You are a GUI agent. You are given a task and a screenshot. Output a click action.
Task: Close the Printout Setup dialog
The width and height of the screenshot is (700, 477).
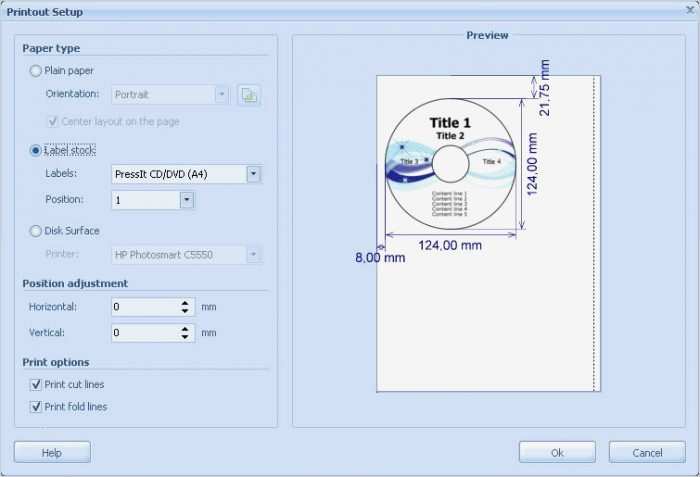(x=690, y=9)
